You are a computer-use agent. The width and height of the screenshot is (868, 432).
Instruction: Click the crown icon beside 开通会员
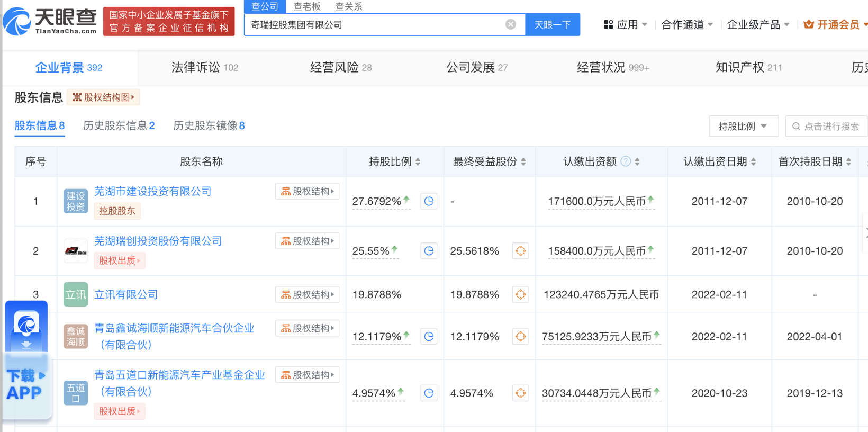click(809, 24)
